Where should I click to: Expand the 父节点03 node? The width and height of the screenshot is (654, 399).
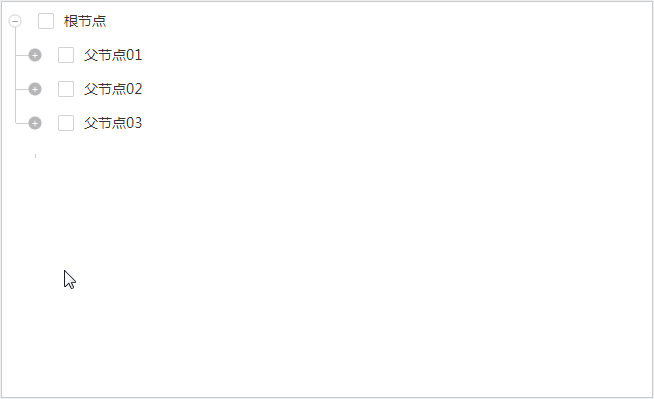(35, 123)
